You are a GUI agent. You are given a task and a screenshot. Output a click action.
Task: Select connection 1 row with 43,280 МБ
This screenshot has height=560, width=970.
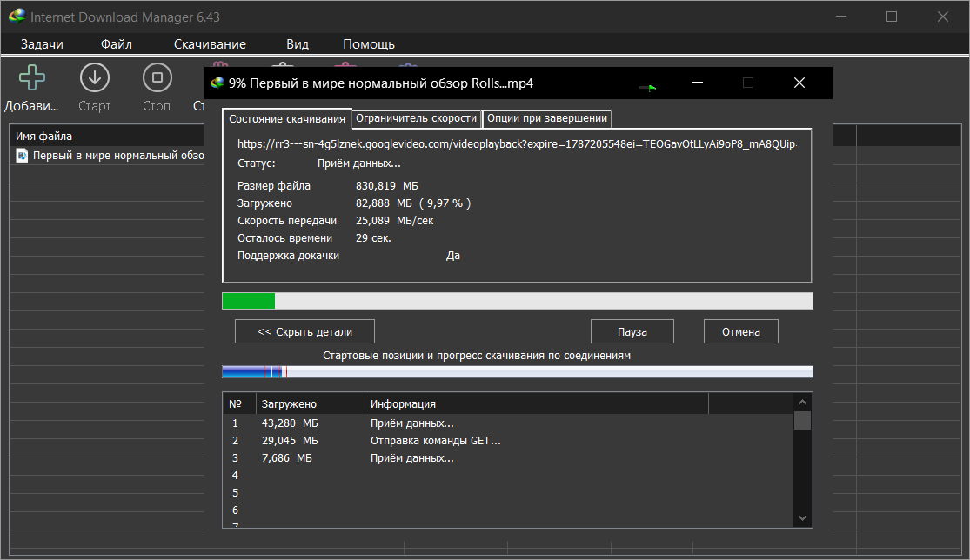[x=507, y=423]
